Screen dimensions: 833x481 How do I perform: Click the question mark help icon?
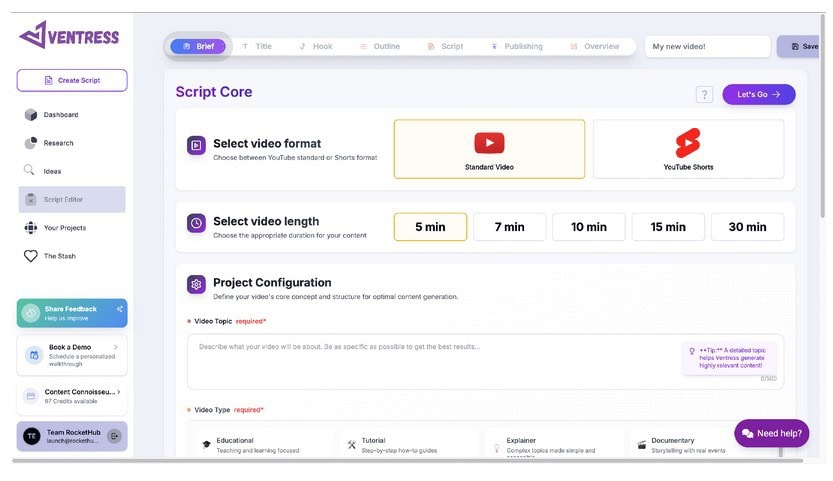(x=704, y=94)
